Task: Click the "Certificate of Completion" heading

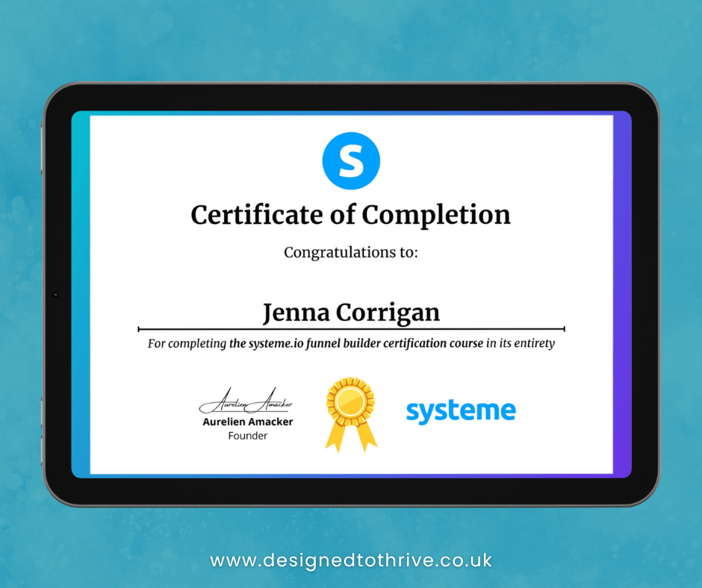Action: tap(350, 215)
